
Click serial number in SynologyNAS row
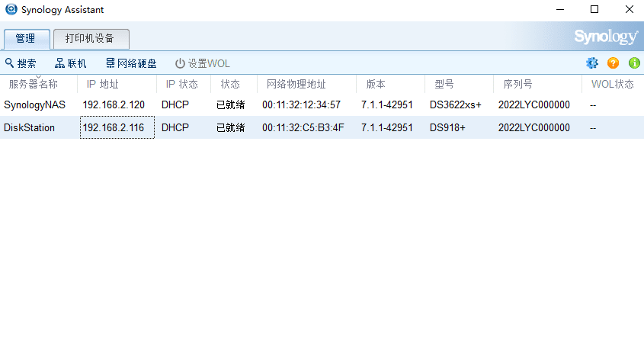coord(534,104)
